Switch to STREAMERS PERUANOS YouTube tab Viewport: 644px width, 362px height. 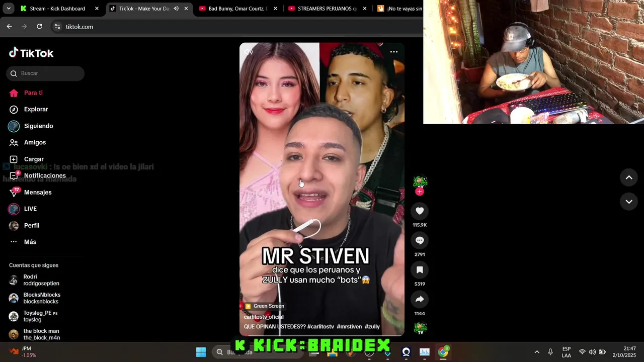tap(327, 9)
